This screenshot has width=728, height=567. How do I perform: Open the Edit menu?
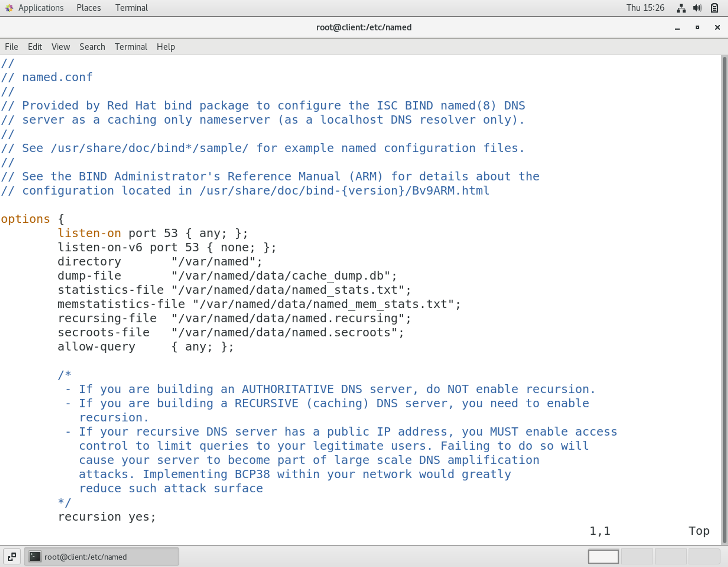click(35, 47)
